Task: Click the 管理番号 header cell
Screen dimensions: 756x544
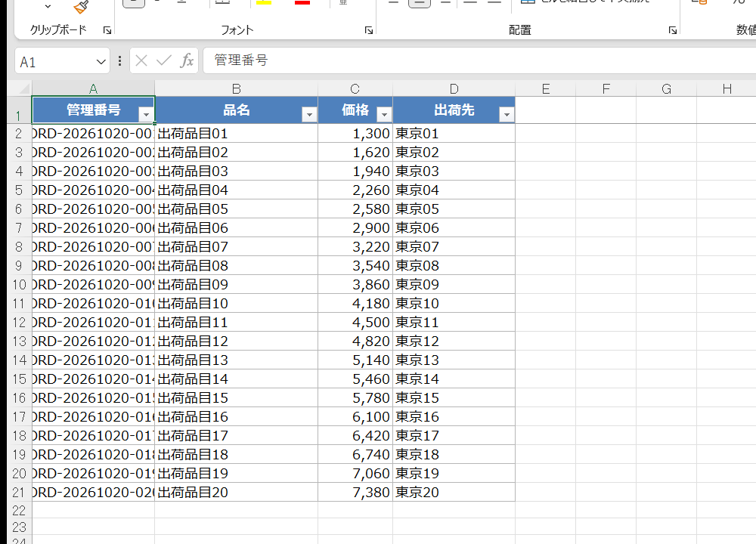Action: [x=93, y=110]
